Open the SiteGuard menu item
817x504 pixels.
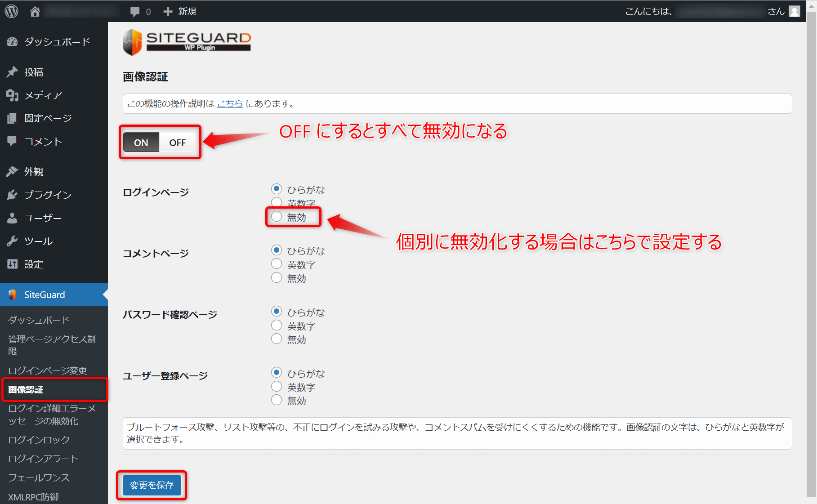[54, 294]
